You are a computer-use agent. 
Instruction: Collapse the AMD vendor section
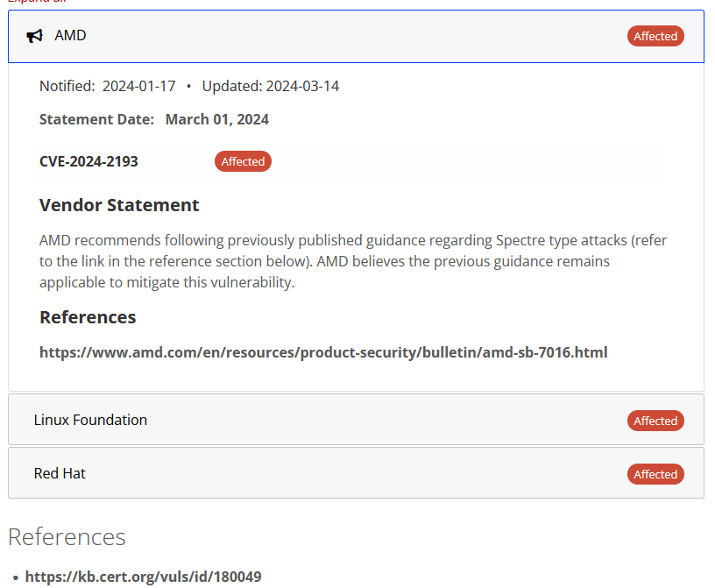tap(356, 36)
